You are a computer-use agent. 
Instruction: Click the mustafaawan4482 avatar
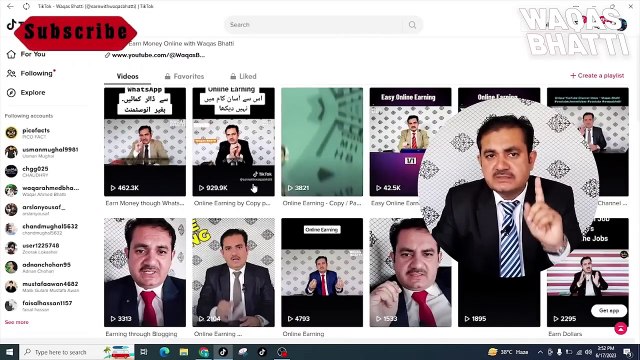(11, 286)
